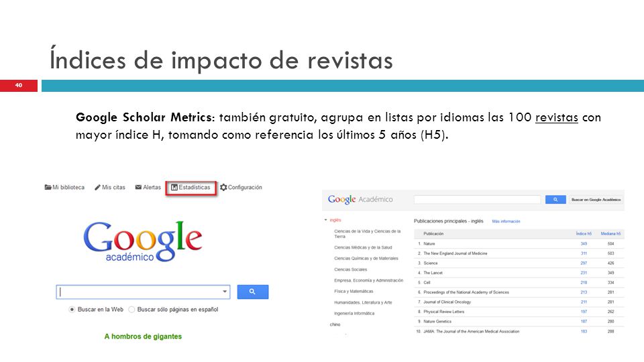Screen dimensions: 644x362
Task: Click the Google Académico logo in metrics page
Action: (360, 200)
